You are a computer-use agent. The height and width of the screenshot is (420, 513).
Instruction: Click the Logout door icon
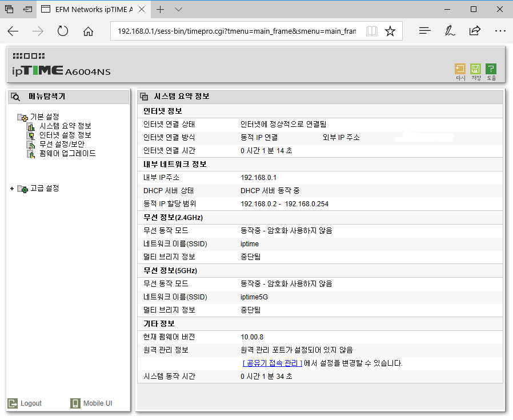(13, 403)
